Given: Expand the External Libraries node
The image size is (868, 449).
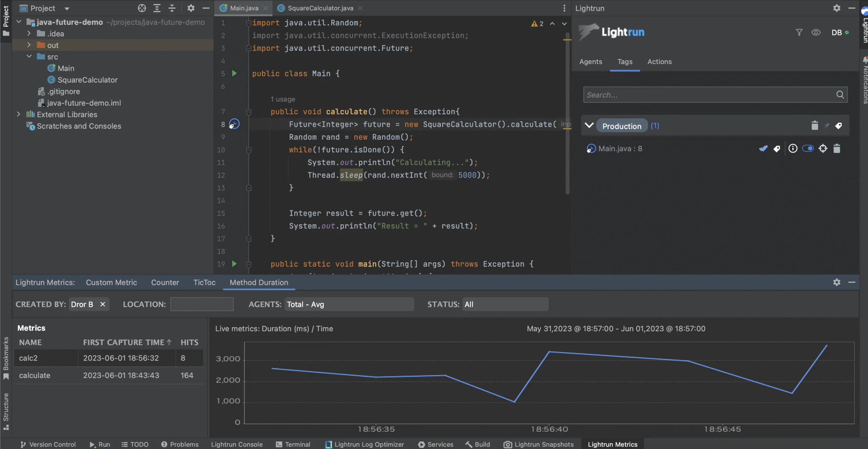Looking at the screenshot, I should [x=19, y=114].
